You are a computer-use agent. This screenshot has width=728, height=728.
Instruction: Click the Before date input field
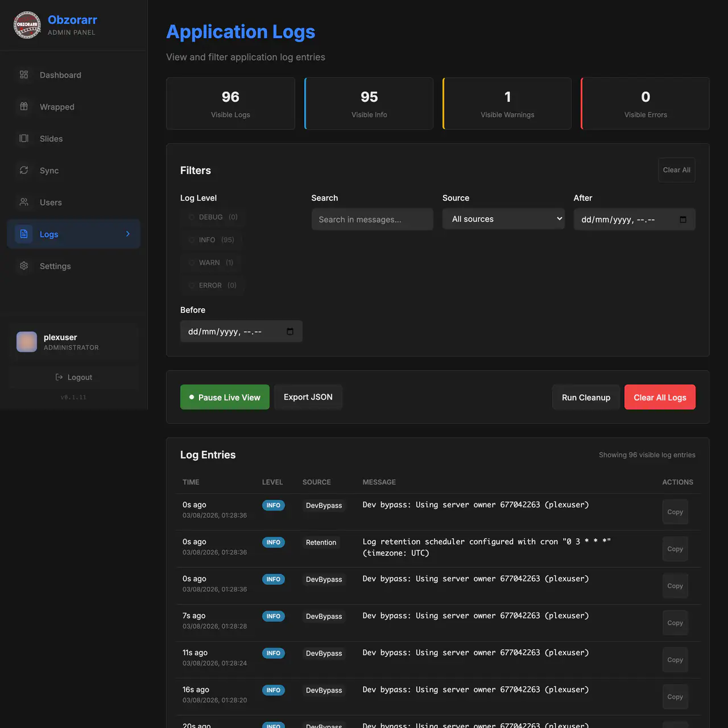241,331
